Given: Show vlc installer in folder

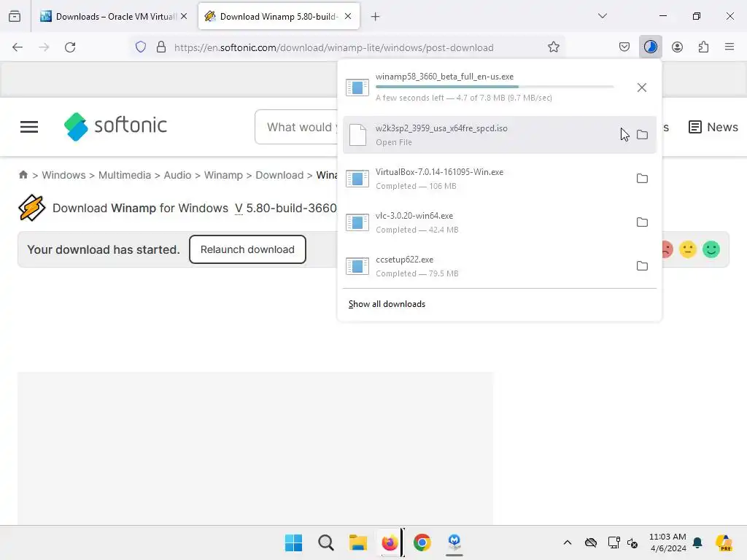Looking at the screenshot, I should [642, 222].
